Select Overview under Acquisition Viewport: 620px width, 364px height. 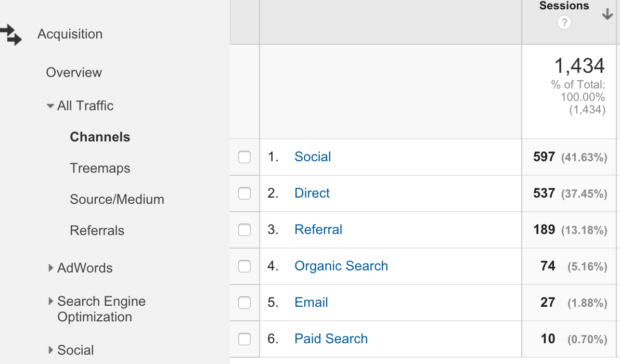74,72
